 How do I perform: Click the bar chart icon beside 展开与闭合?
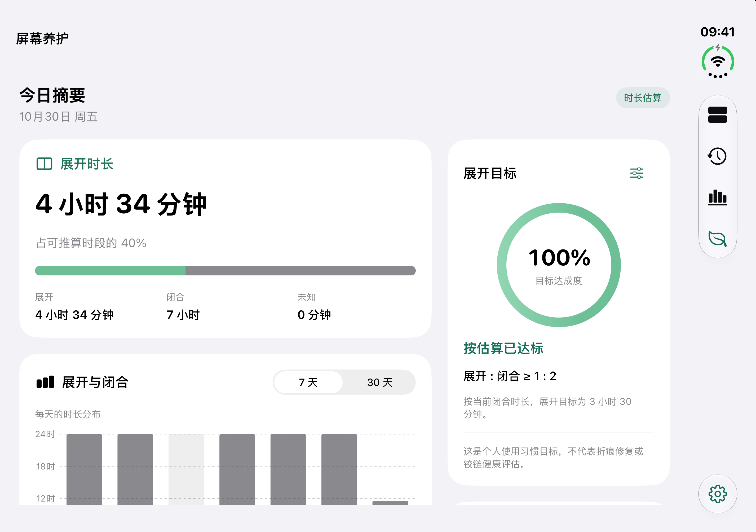[x=45, y=382]
